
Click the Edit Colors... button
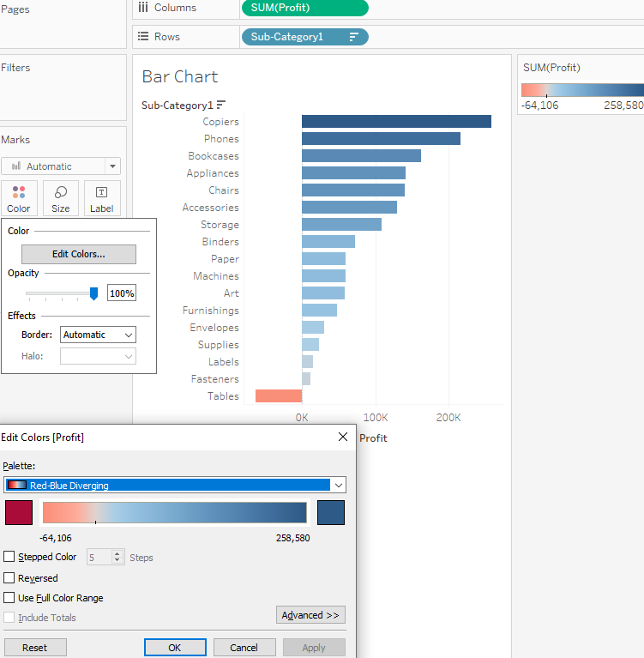[x=79, y=254]
